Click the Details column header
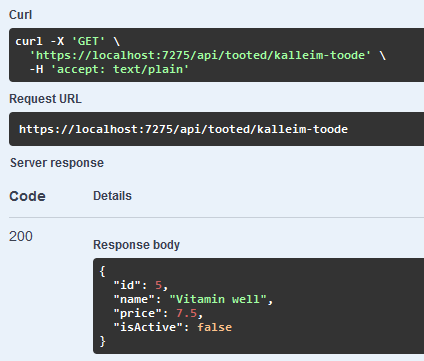The width and height of the screenshot is (424, 361). click(112, 196)
